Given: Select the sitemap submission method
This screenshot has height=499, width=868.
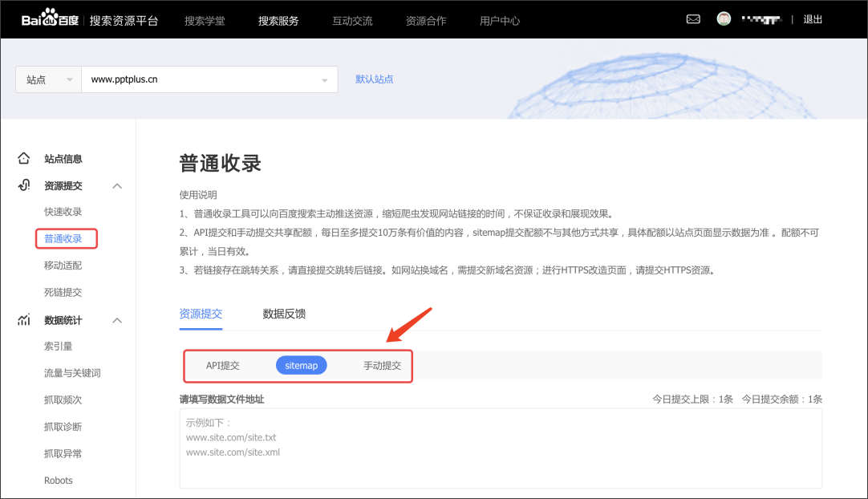Looking at the screenshot, I should tap(301, 366).
